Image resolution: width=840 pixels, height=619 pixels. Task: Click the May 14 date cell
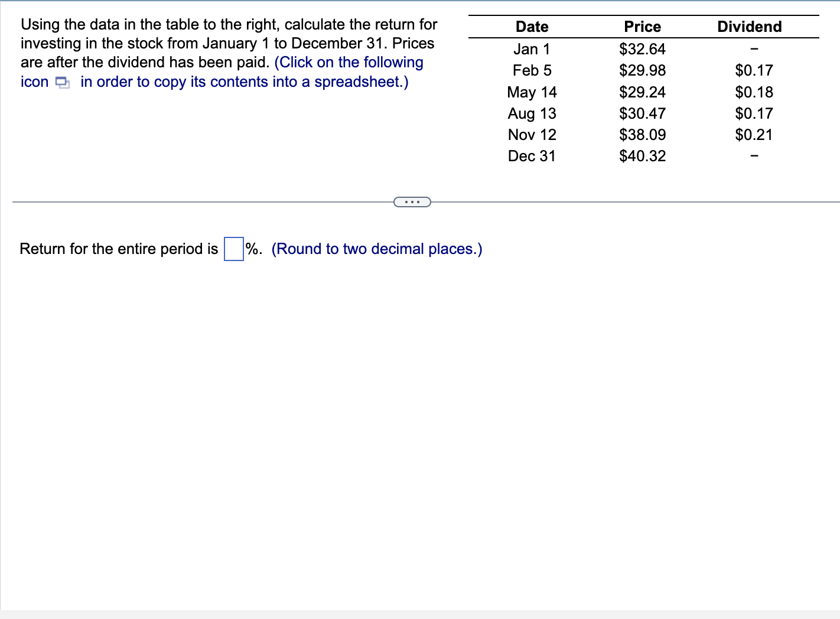point(532,92)
